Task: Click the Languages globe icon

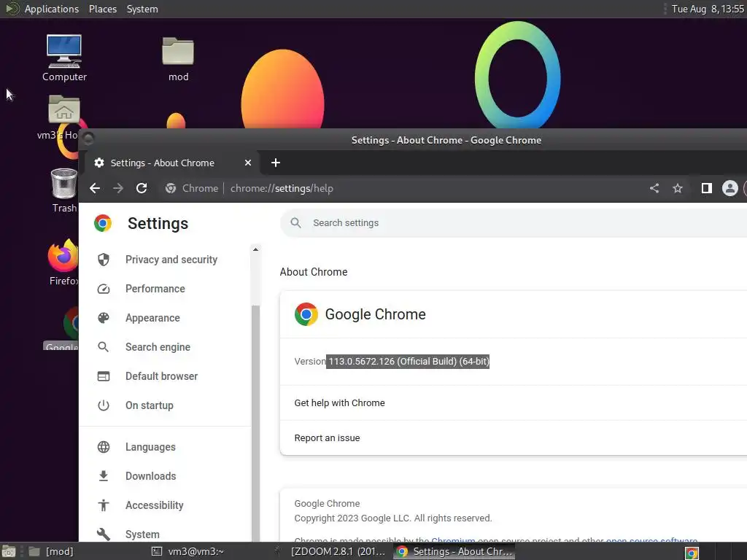Action: pos(104,447)
